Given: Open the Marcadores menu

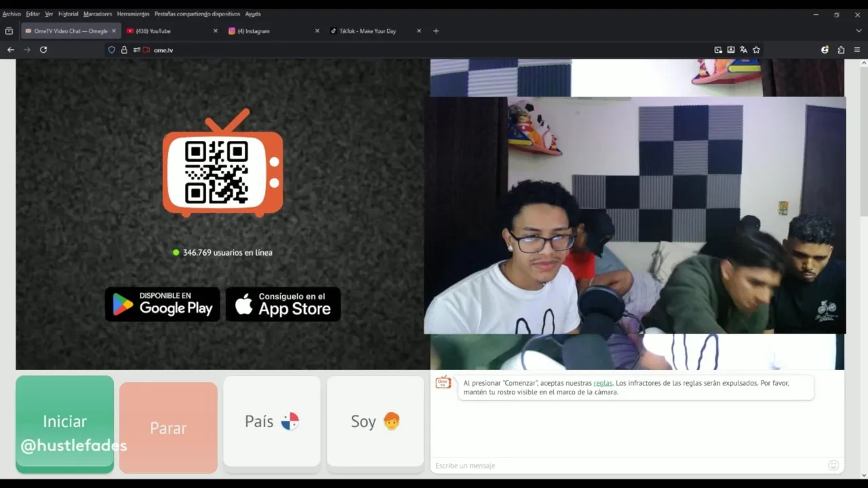Looking at the screenshot, I should pos(98,14).
